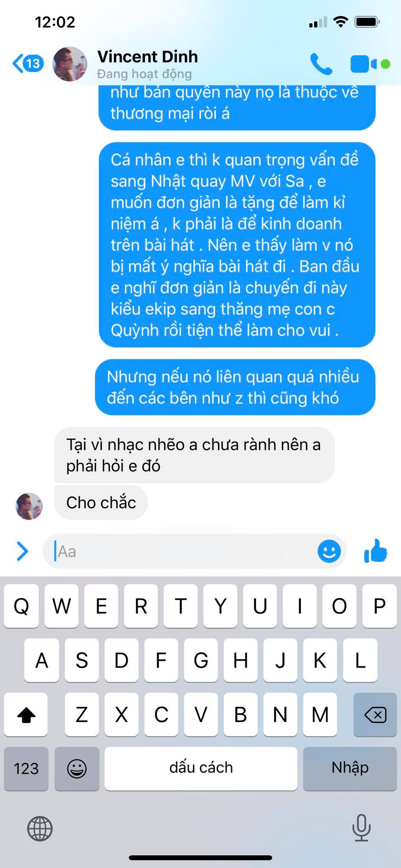Activate dictation with the microphone icon
The width and height of the screenshot is (401, 868).
tap(362, 828)
